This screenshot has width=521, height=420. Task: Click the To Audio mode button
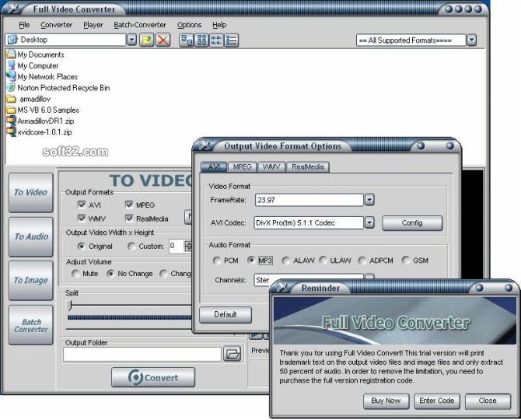pyautogui.click(x=31, y=236)
